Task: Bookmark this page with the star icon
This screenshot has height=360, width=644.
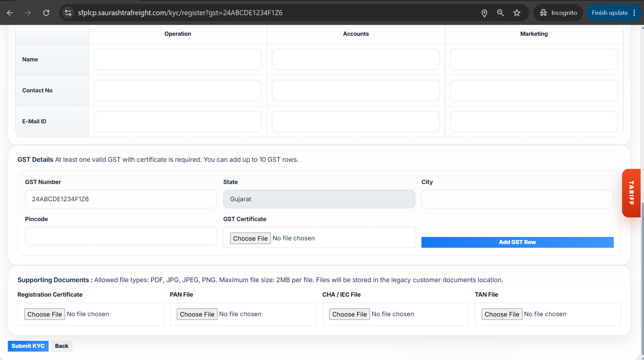Action: coord(517,13)
